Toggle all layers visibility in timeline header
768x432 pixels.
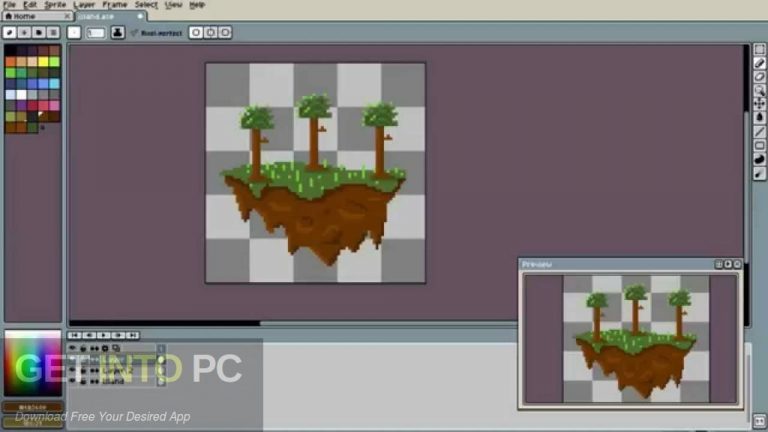72,348
